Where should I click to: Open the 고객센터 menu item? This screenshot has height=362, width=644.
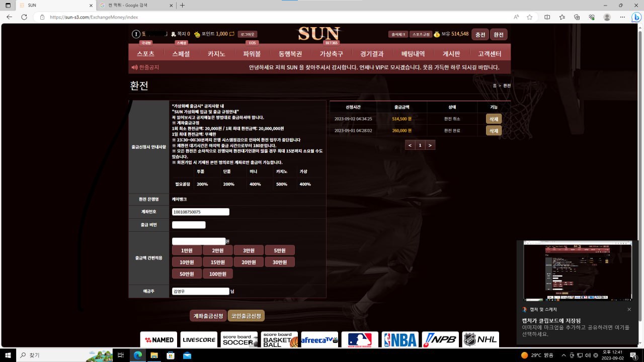click(x=489, y=54)
